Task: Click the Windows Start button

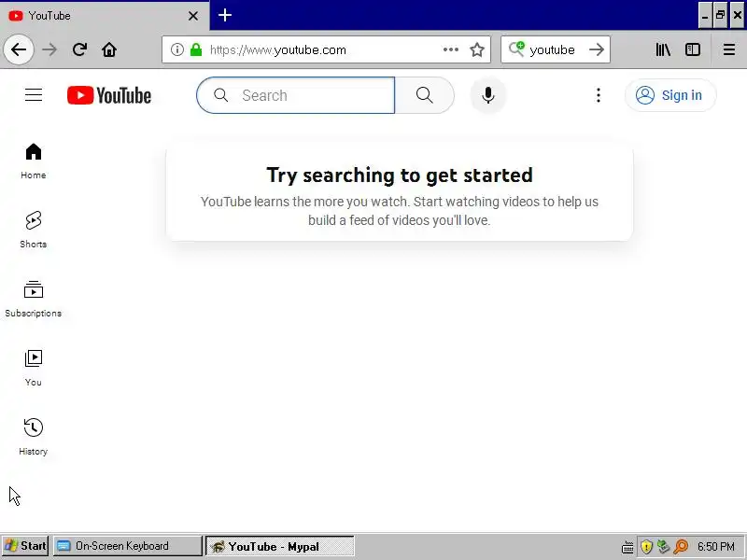Action: pyautogui.click(x=25, y=546)
